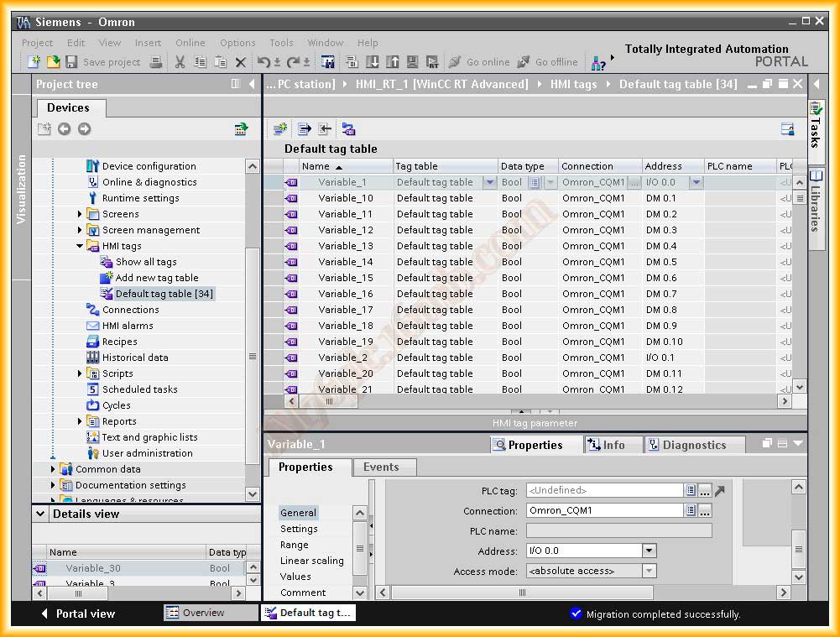The width and height of the screenshot is (840, 637).
Task: Expand the Reports tree node
Action: click(x=81, y=421)
